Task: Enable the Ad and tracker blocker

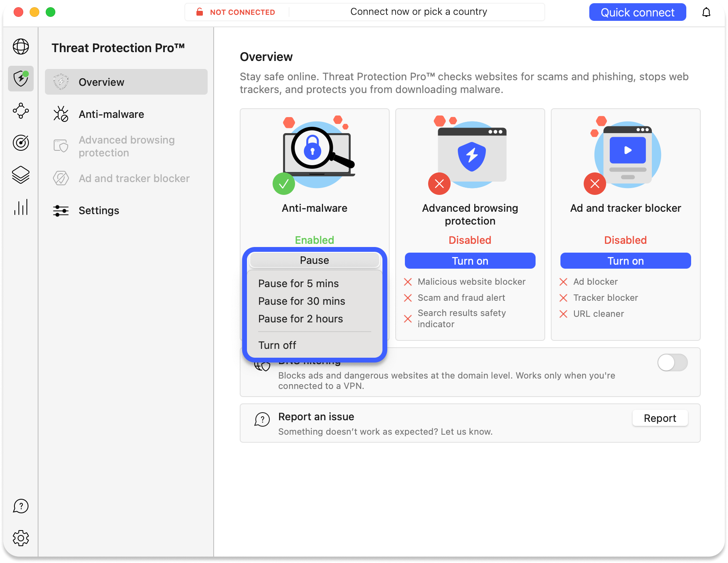Action: (625, 261)
